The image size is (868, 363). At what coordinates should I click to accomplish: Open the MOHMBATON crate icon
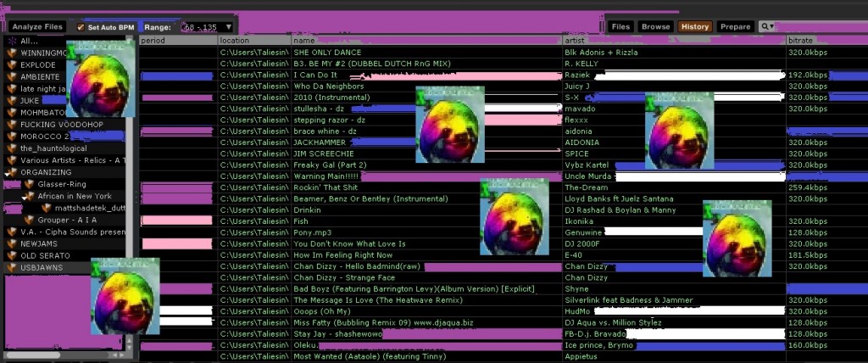(x=12, y=113)
